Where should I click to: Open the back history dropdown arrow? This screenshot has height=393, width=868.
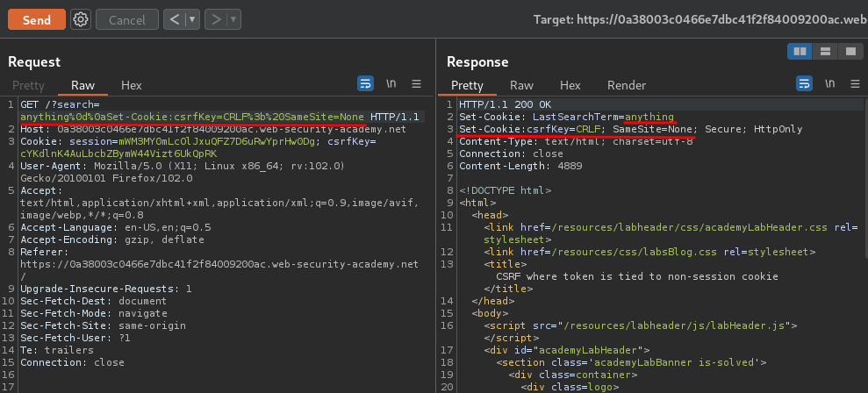pyautogui.click(x=192, y=20)
